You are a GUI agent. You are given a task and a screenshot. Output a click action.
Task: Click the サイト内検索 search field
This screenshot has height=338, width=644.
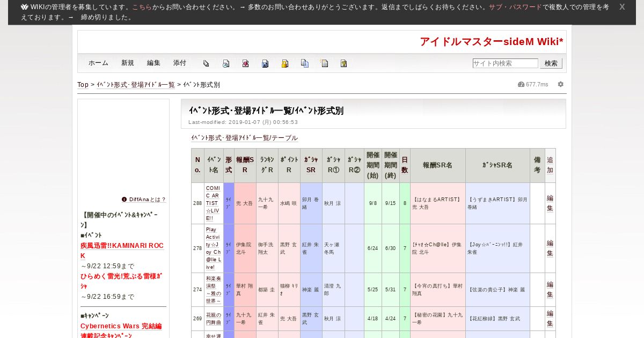tap(505, 63)
